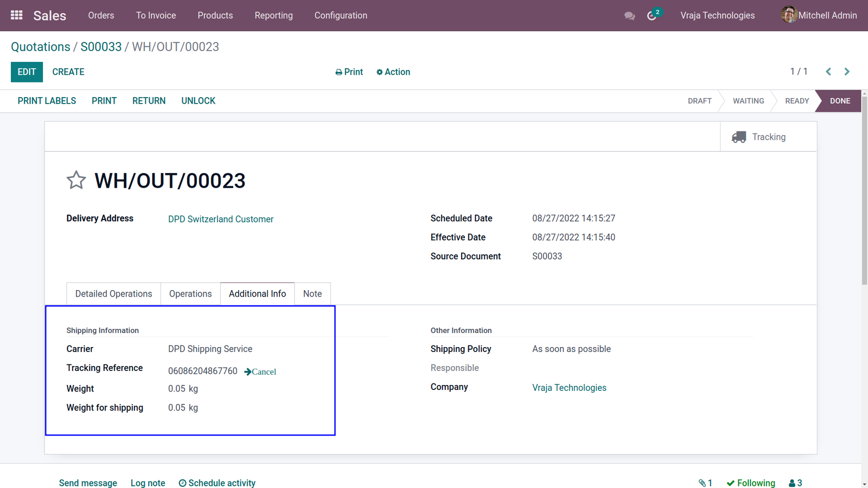Open the apps grid menu icon

click(17, 15)
